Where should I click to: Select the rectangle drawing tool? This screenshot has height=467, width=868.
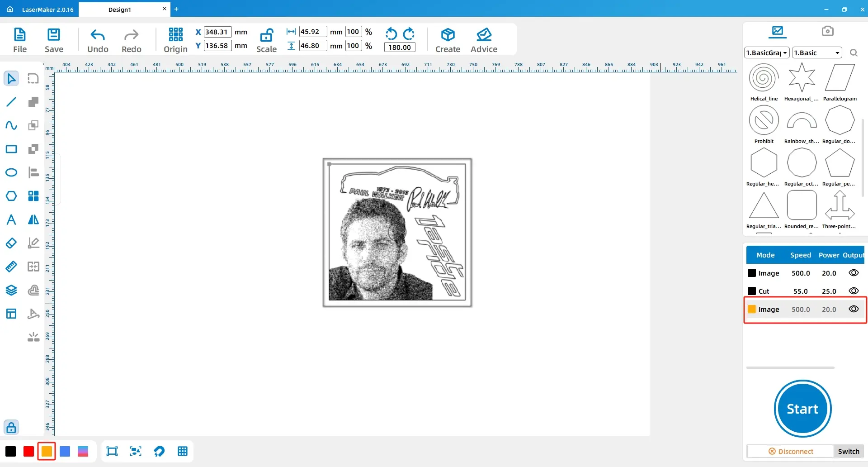point(11,149)
